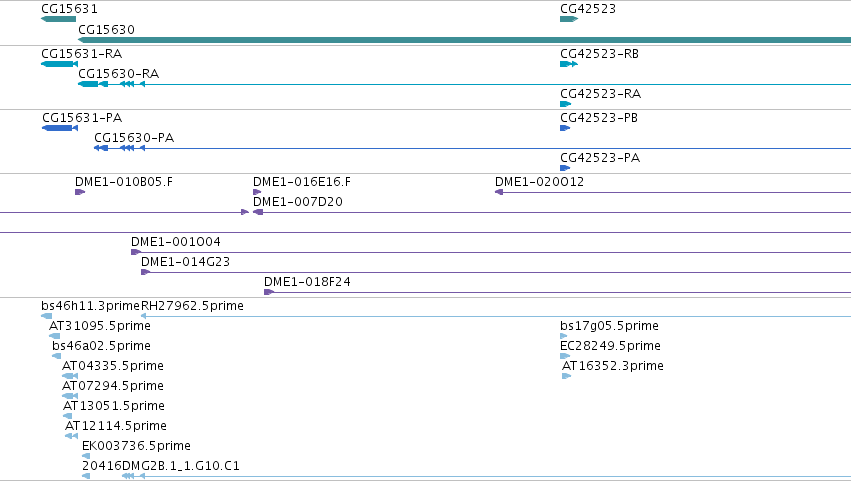Select the EK003736.5prime label

pos(136,446)
